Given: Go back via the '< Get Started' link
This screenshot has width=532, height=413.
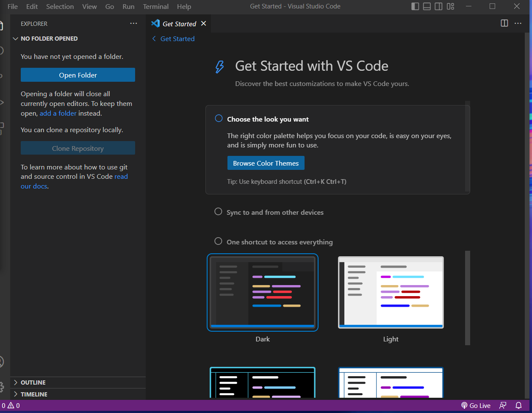Looking at the screenshot, I should (x=173, y=39).
